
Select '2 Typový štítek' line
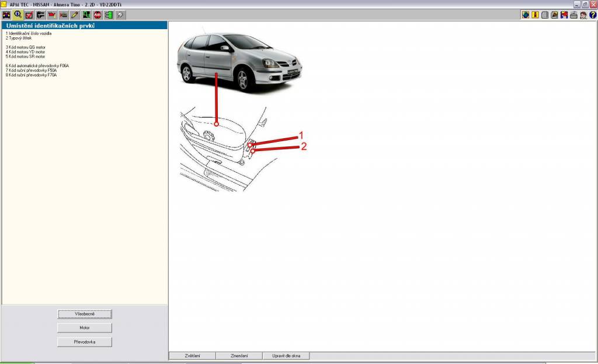click(19, 38)
